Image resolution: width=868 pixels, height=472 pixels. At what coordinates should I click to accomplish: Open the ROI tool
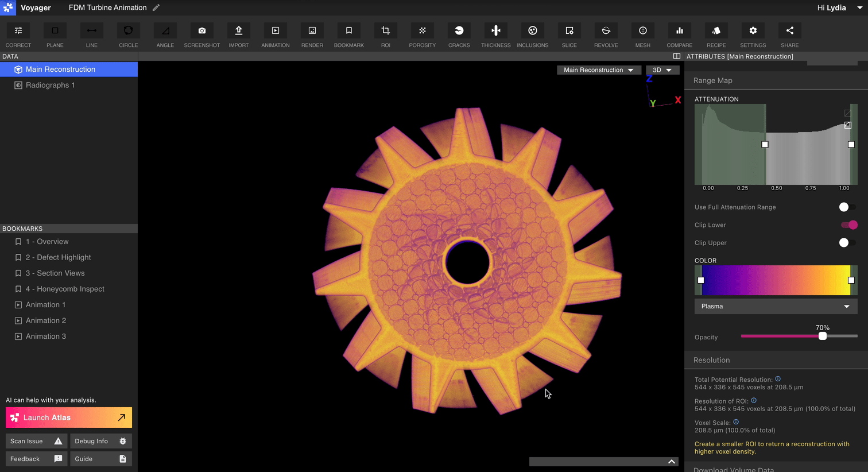point(385,34)
